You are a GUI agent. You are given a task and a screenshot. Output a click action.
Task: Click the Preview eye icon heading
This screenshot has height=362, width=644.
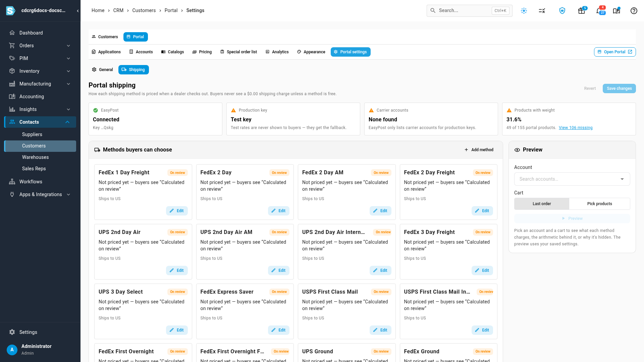[x=517, y=150]
